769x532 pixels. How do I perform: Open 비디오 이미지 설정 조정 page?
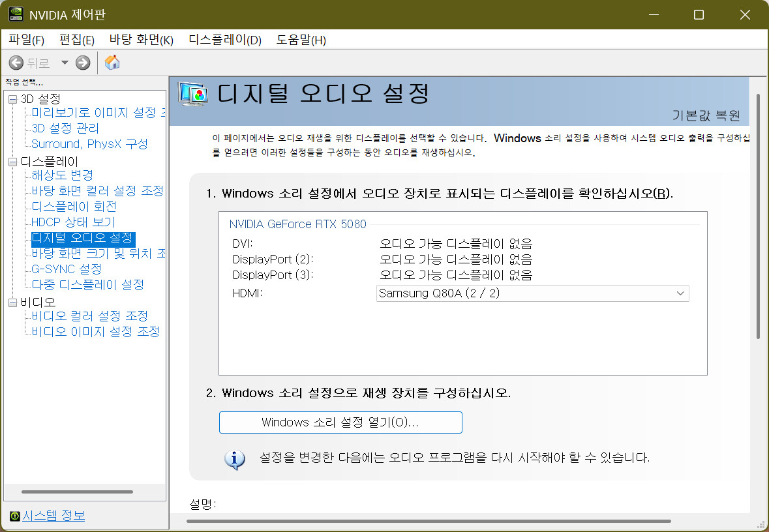click(x=96, y=332)
